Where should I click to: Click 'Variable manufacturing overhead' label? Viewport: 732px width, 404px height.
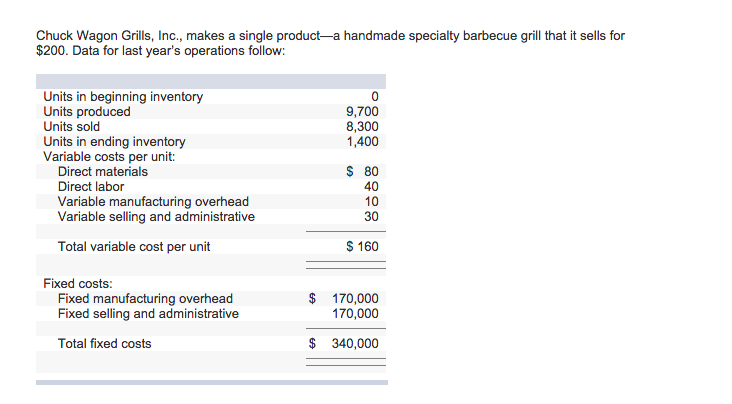pos(153,202)
